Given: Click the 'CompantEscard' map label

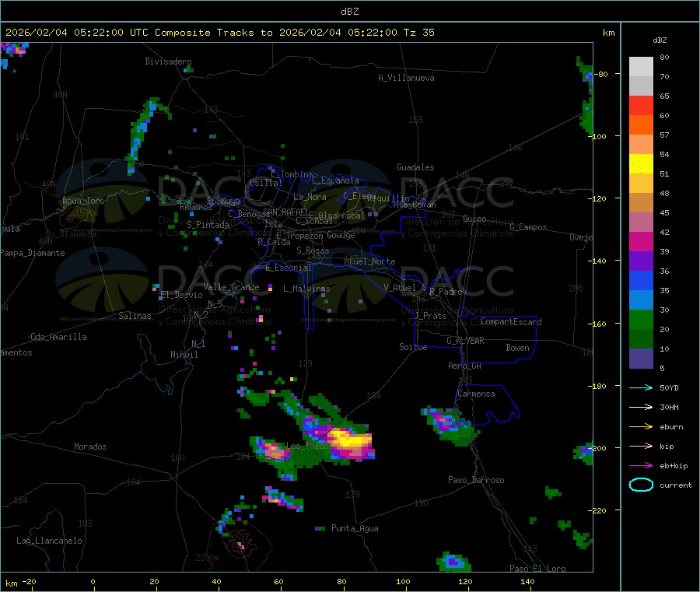Looking at the screenshot, I should coord(511,322).
